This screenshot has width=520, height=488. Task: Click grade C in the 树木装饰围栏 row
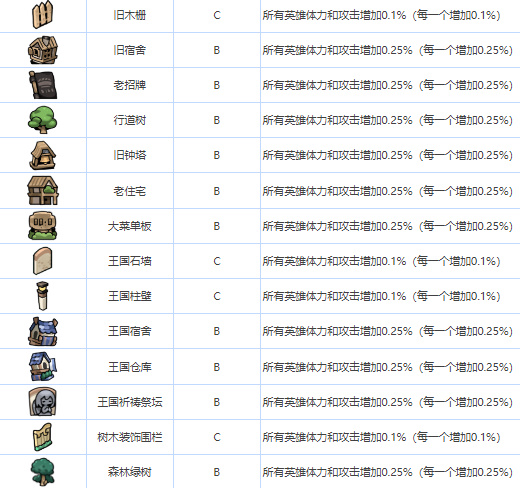coord(217,437)
